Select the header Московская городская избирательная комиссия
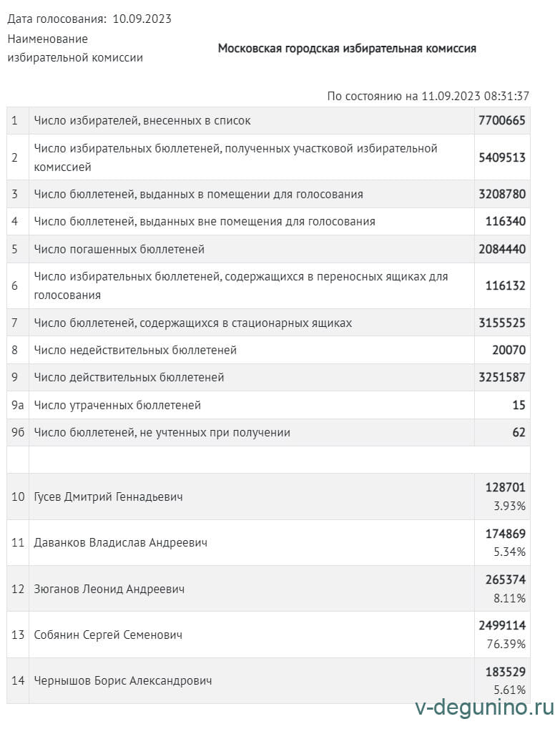Image resolution: width=560 pixels, height=729 pixels. click(x=347, y=49)
